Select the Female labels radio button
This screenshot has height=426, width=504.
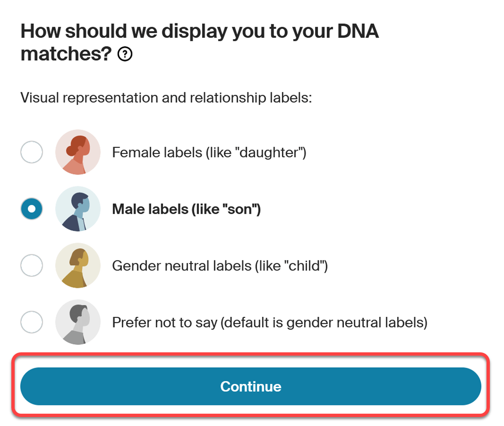pyautogui.click(x=32, y=152)
